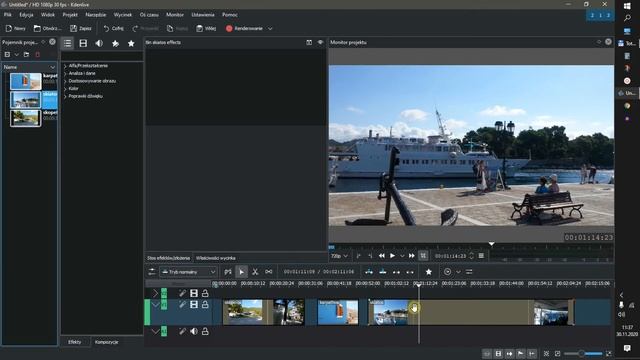Fit zoom to project in status bar

tap(547, 353)
